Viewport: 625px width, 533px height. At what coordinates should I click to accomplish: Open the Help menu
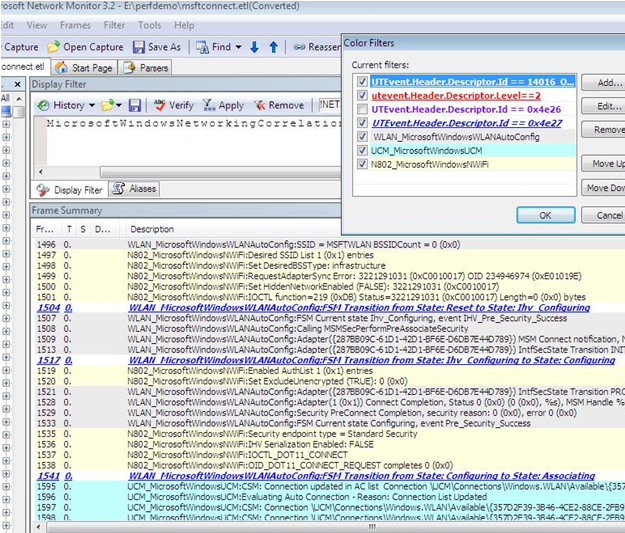point(184,25)
